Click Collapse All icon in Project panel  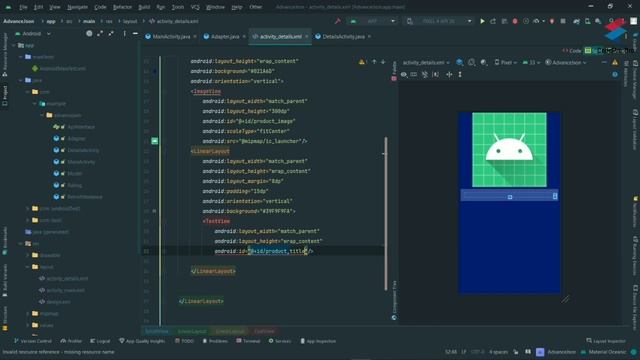(x=111, y=33)
